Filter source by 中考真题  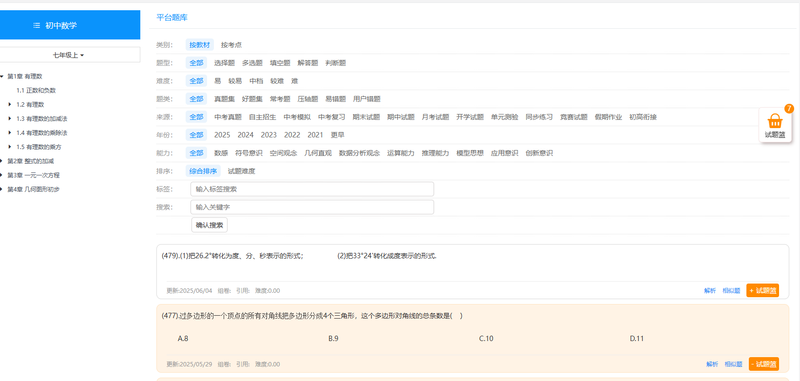coord(228,117)
